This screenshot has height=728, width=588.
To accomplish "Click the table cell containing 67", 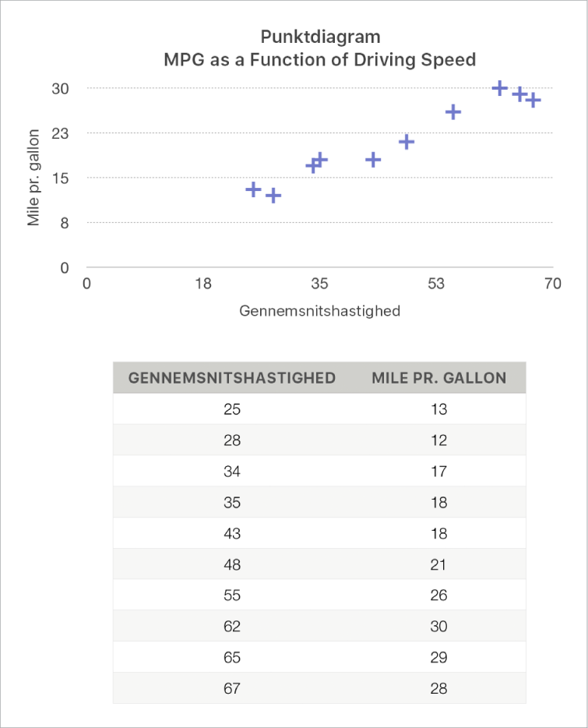I will (x=232, y=689).
